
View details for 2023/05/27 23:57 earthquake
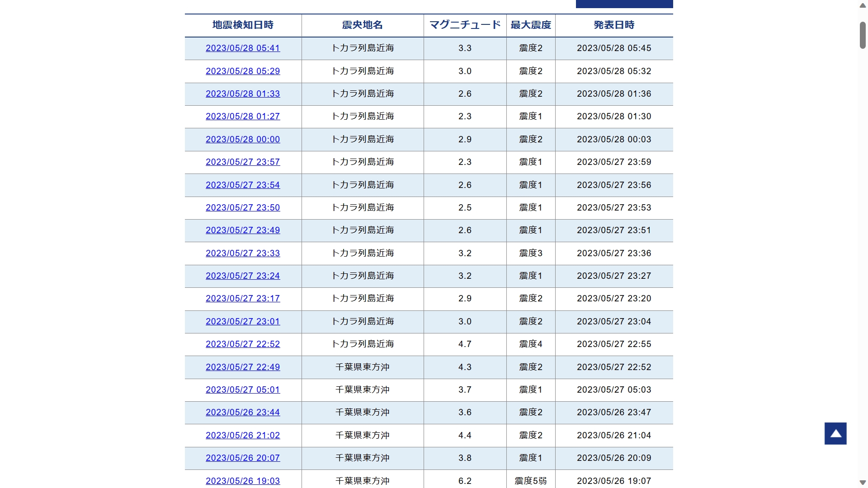coord(243,162)
